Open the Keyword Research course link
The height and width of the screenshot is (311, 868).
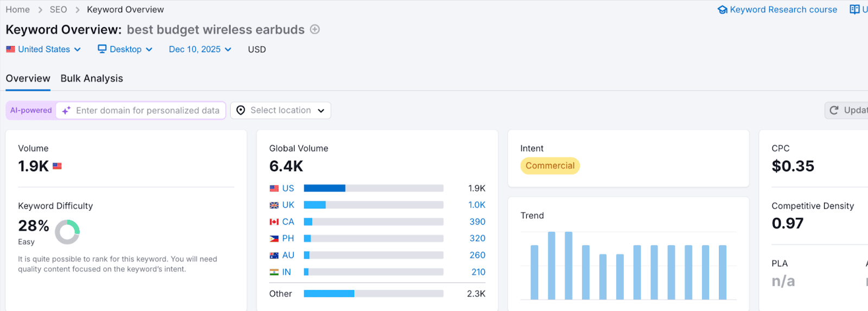point(783,10)
